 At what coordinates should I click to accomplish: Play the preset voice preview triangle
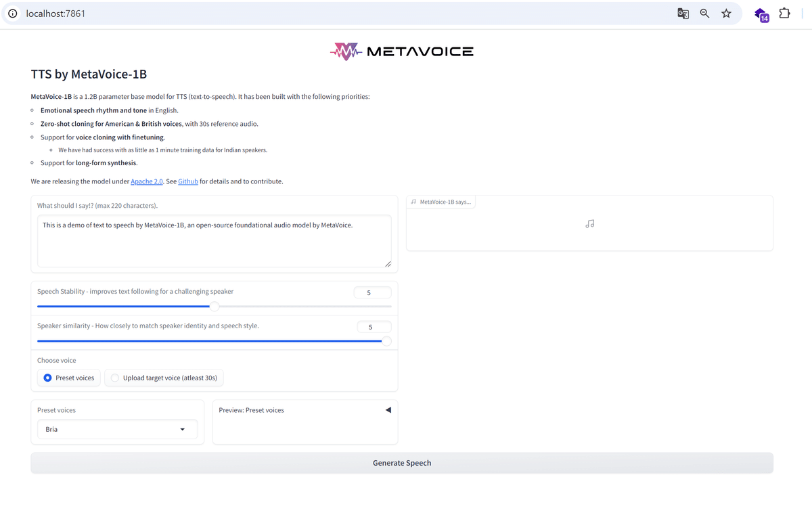(x=388, y=409)
